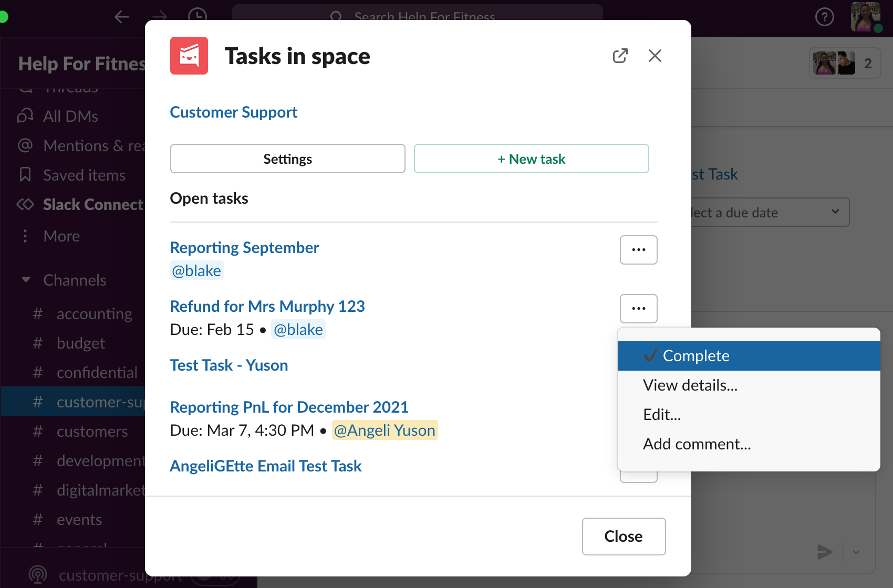Expand send options chevron beside send arrow
Viewport: 893px width, 588px height.
coord(856,552)
